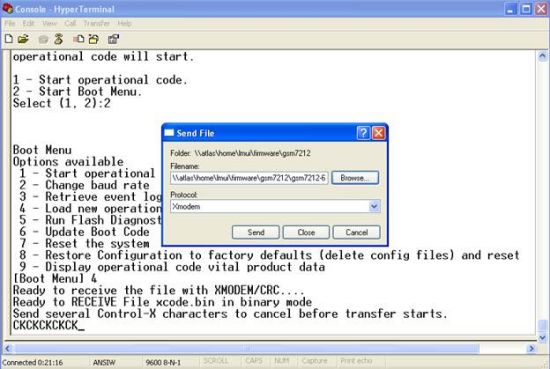Click the "Ready to RECEIVE File xcode.bin" line

(x=162, y=302)
